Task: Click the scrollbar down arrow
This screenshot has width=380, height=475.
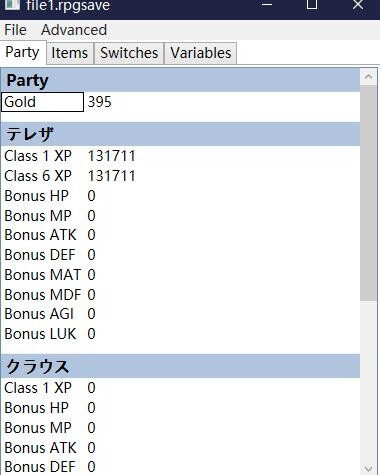Action: point(369,468)
